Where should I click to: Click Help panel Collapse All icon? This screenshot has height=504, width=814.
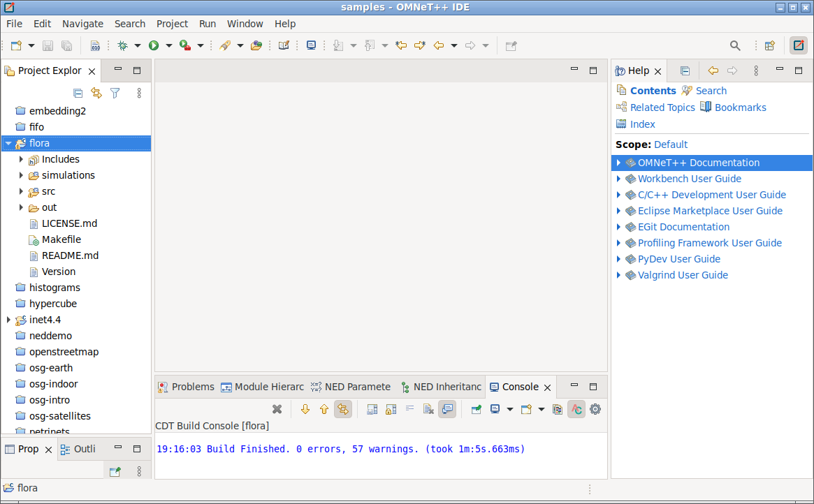[x=685, y=71]
